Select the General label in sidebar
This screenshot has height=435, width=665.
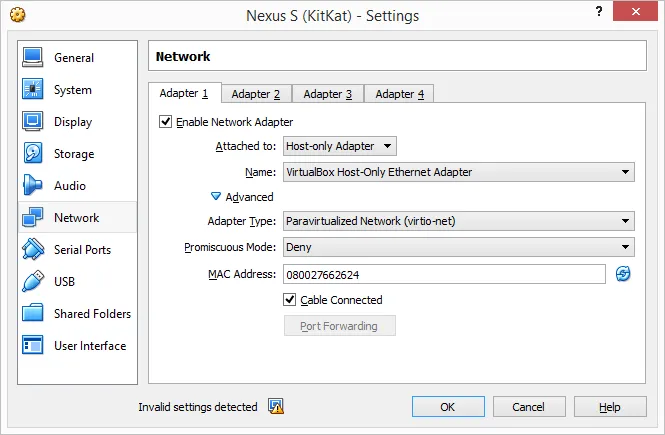[x=74, y=58]
